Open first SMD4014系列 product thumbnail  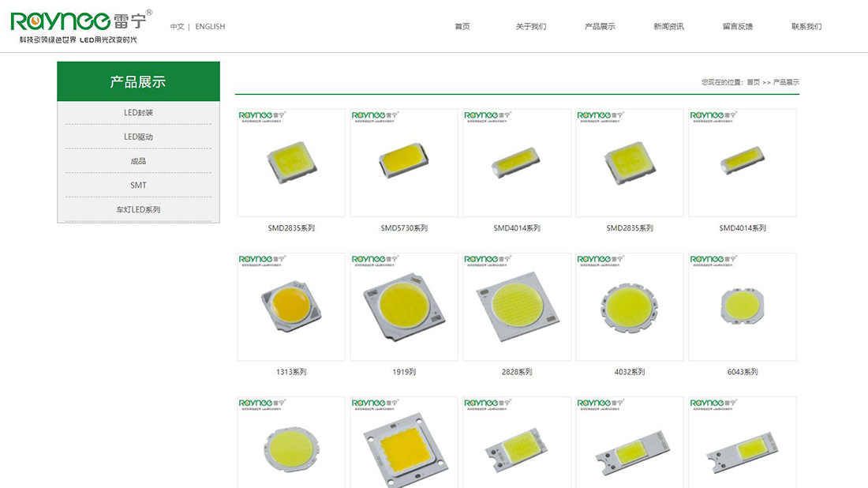click(x=517, y=163)
